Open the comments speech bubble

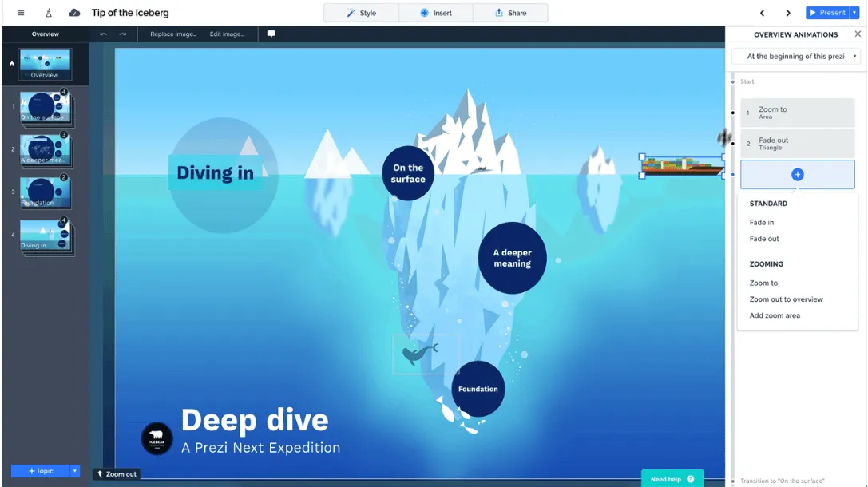(x=271, y=34)
